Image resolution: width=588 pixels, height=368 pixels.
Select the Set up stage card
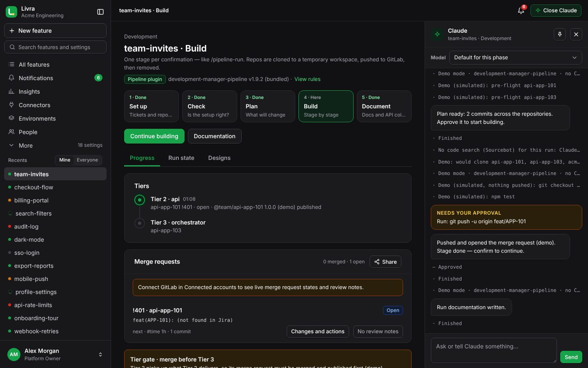[x=151, y=106]
